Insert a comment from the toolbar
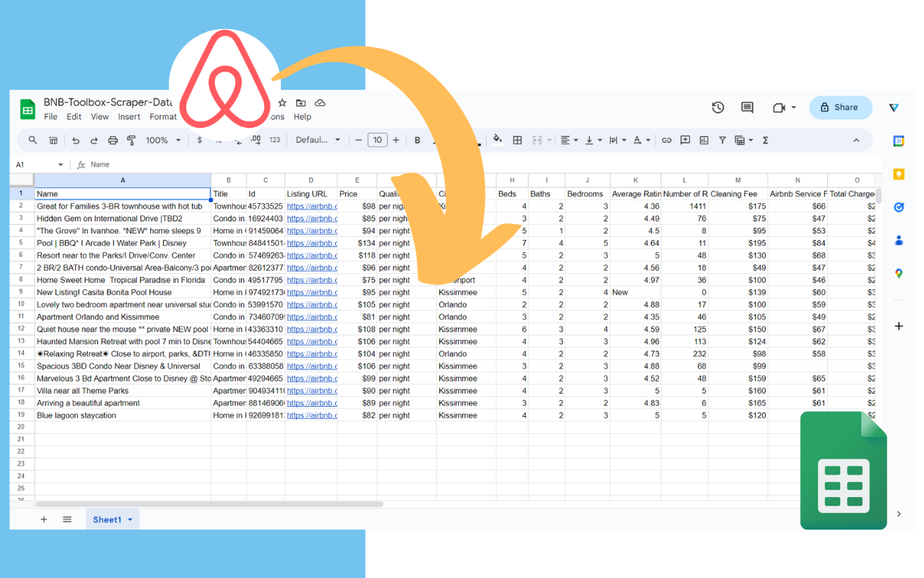This screenshot has width=924, height=578. (685, 140)
